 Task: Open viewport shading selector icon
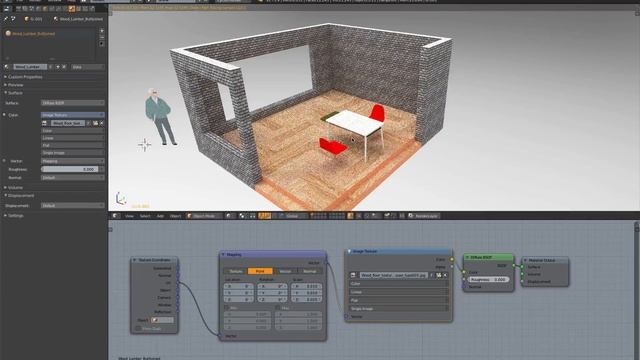coord(229,216)
